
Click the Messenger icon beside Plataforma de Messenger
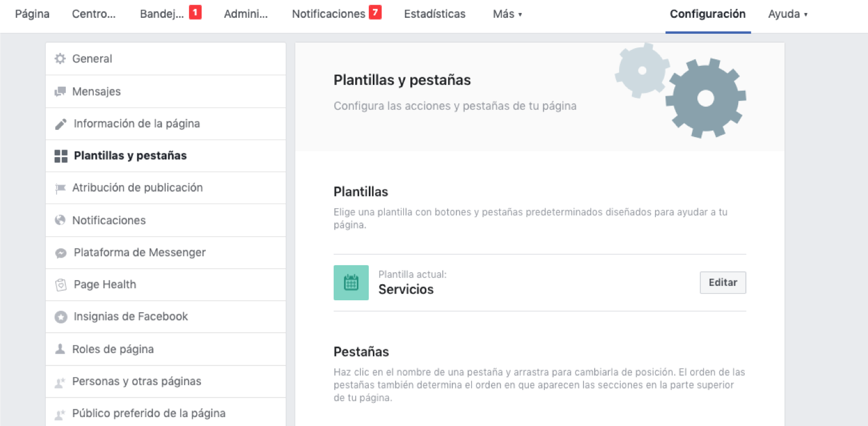[x=60, y=253]
